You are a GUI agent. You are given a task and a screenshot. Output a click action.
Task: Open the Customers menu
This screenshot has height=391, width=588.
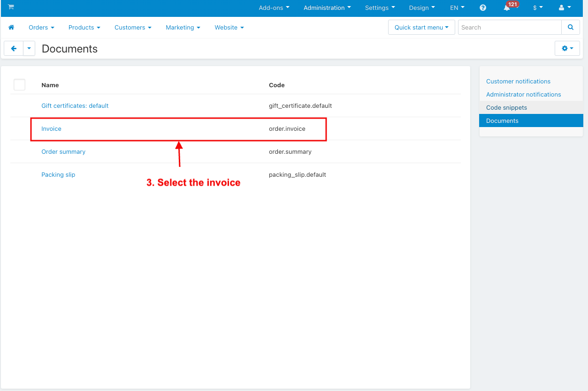click(133, 28)
